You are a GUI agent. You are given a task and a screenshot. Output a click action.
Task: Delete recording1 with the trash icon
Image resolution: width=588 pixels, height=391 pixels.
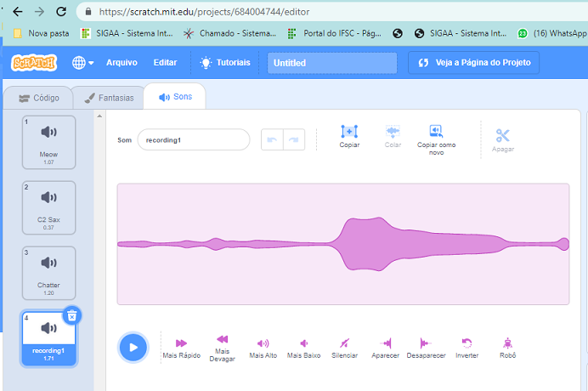click(72, 315)
